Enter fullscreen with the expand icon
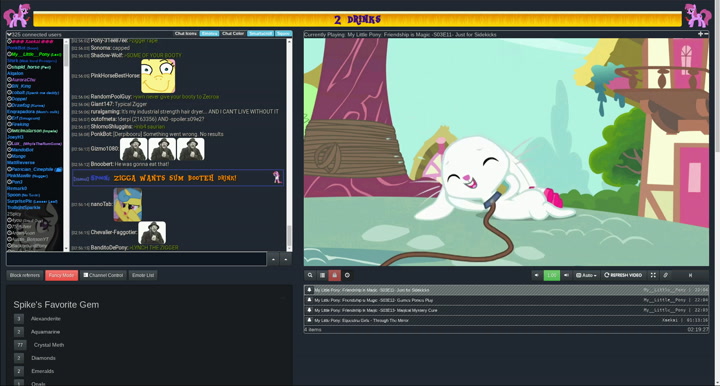The height and width of the screenshot is (386, 720). pos(653,275)
